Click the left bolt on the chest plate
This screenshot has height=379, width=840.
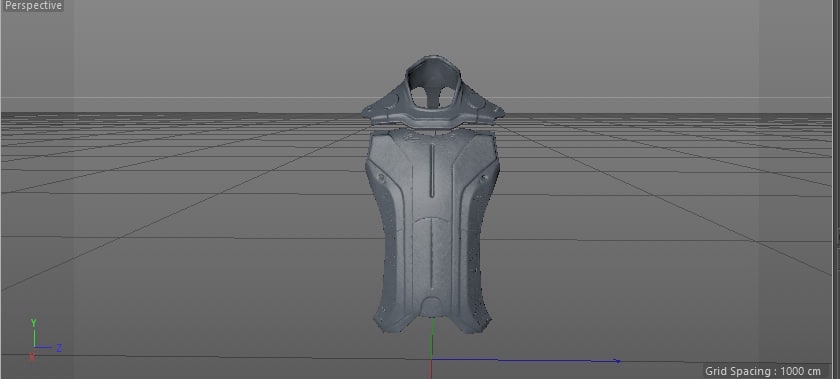click(x=381, y=176)
